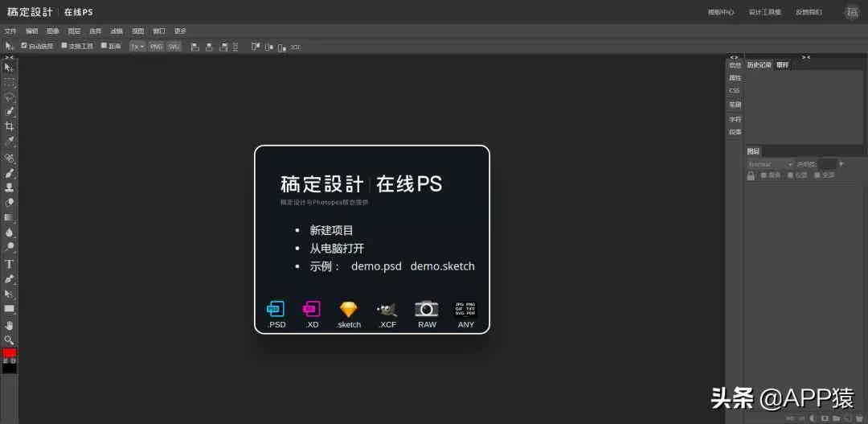This screenshot has height=424, width=868.
Task: Click the align right edges icon
Action: pyautogui.click(x=223, y=47)
